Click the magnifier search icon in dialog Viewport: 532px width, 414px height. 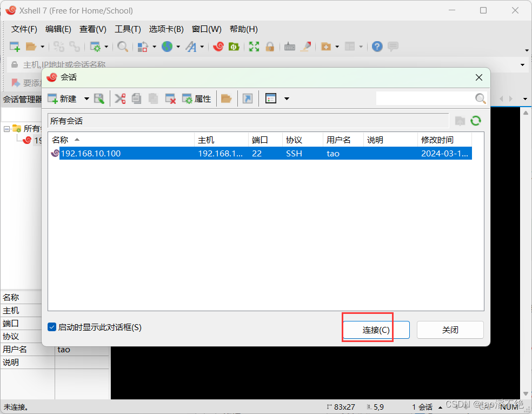(481, 98)
